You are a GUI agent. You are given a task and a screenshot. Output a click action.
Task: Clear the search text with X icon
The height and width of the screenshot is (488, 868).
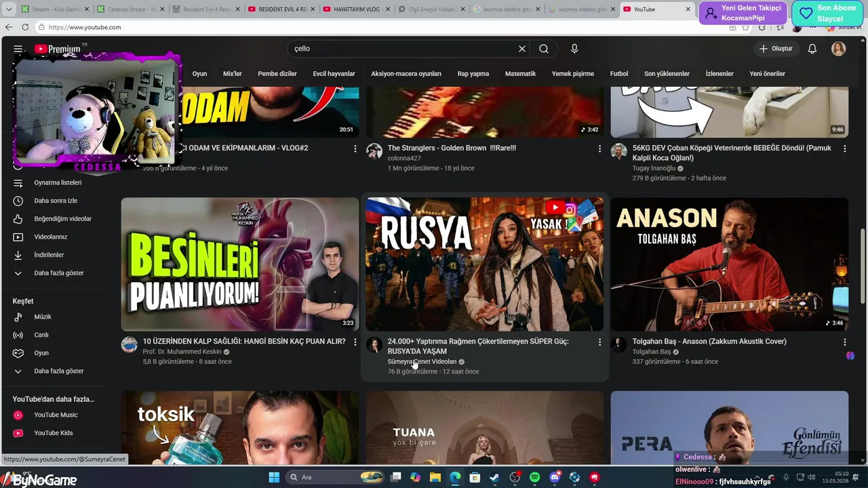(x=522, y=49)
